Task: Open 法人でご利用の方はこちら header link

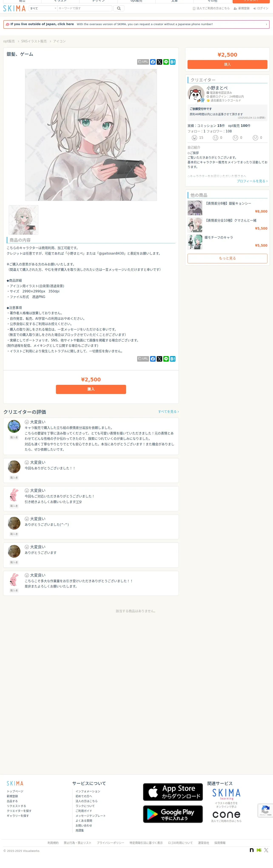Action: click(x=211, y=9)
